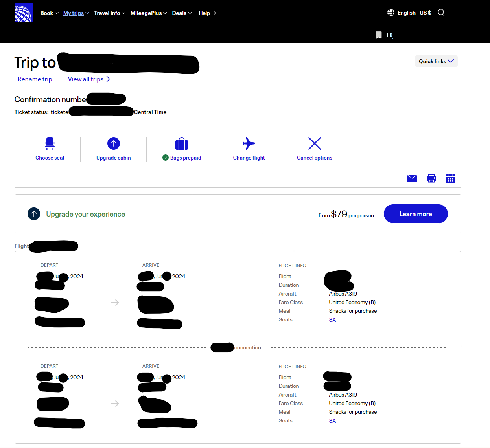490x448 pixels.
Task: Click the Upgrade cabin icon
Action: pos(113,143)
